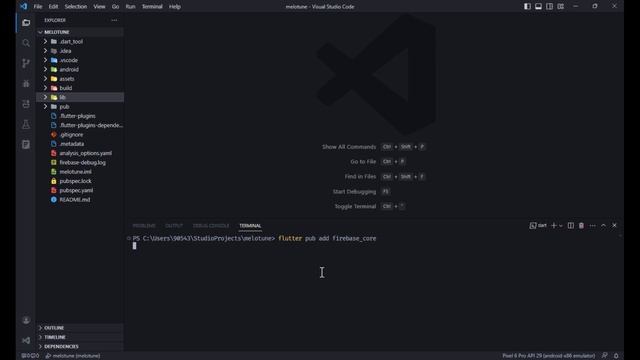Viewport: 640px width, 360px height.
Task: Expand the assets folder
Action: coord(80,79)
